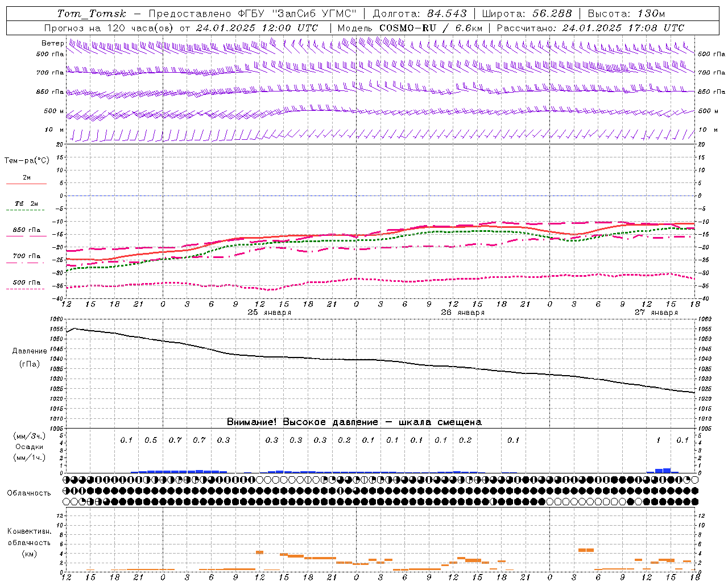Click the 27 января date label
The image size is (728, 582).
[656, 313]
